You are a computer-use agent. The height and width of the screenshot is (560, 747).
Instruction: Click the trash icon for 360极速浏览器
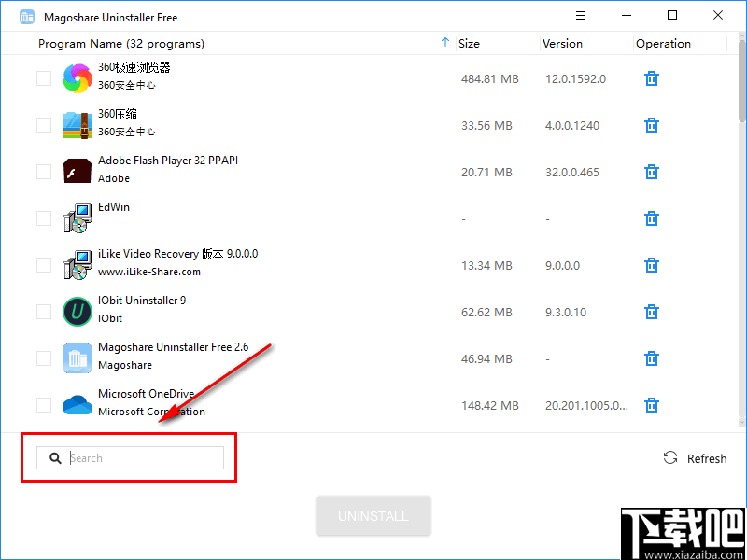point(651,78)
